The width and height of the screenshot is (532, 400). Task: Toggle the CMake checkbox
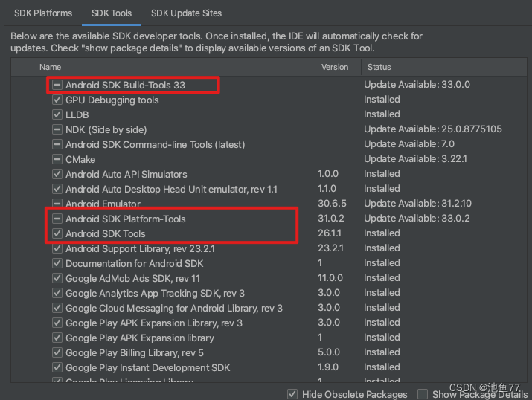click(57, 159)
